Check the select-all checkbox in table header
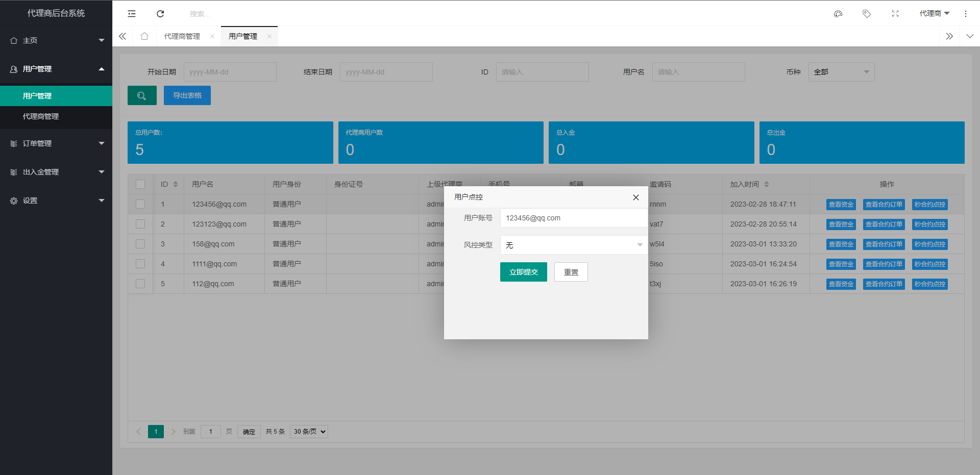The height and width of the screenshot is (475, 980). pos(140,184)
